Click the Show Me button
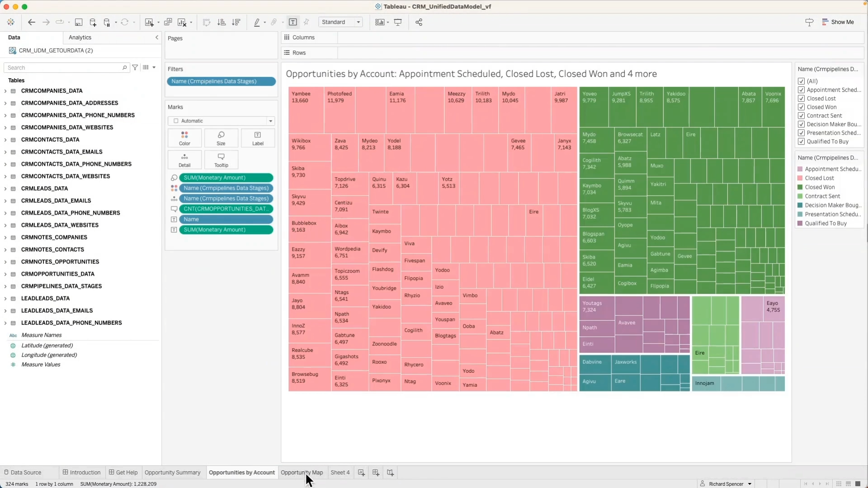The width and height of the screenshot is (868, 488). click(x=838, y=22)
